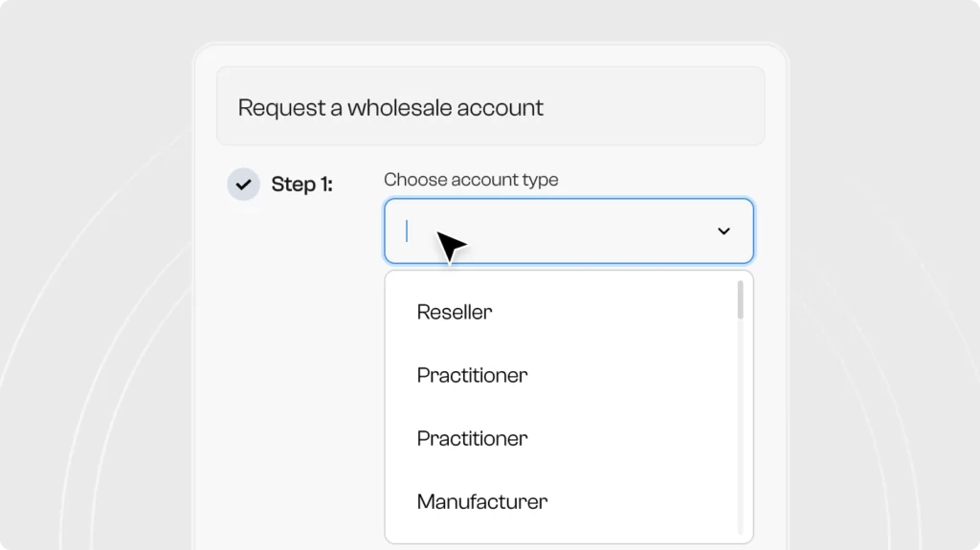The width and height of the screenshot is (980, 550).
Task: Click the circular badge beside Step 1
Action: pos(244,185)
